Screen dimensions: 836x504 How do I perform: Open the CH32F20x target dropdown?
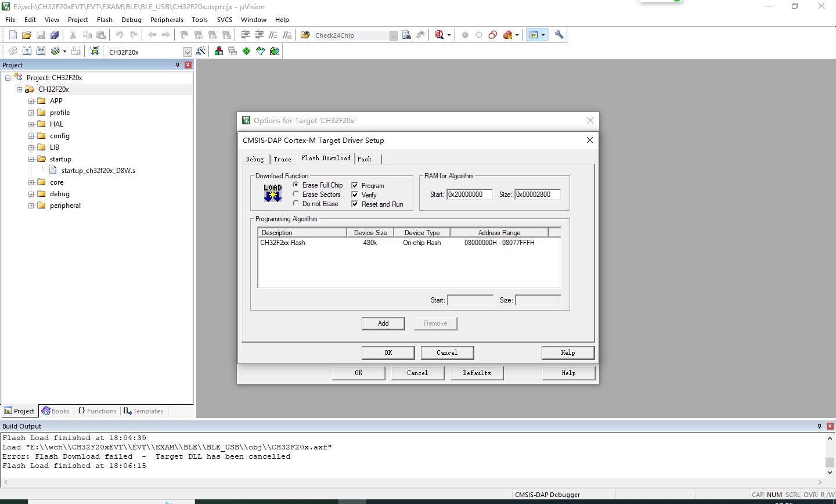(x=188, y=52)
